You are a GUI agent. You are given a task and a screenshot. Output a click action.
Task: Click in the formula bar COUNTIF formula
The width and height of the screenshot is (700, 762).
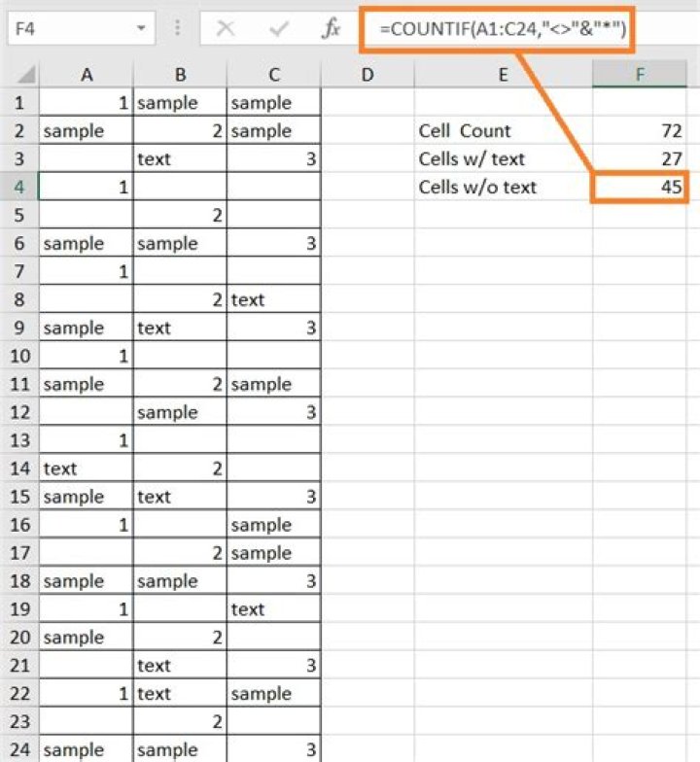(503, 29)
